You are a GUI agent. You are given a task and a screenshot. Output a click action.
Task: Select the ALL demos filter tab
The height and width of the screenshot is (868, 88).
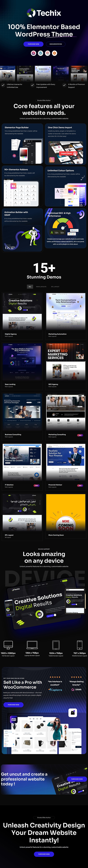click(x=30, y=287)
